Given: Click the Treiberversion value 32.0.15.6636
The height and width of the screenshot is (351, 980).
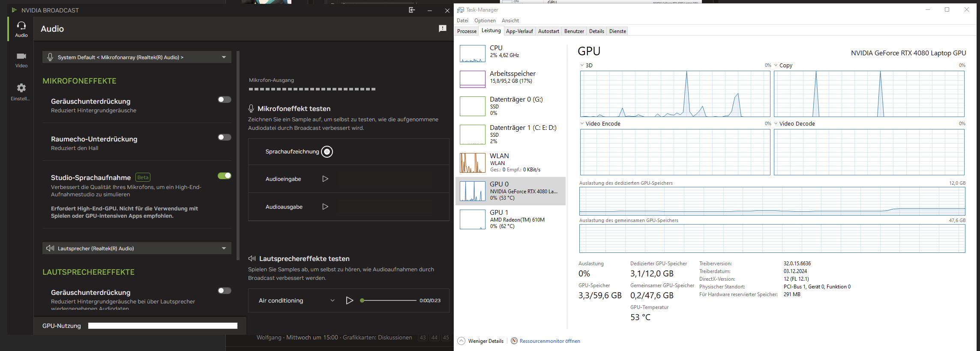Looking at the screenshot, I should click(x=797, y=264).
